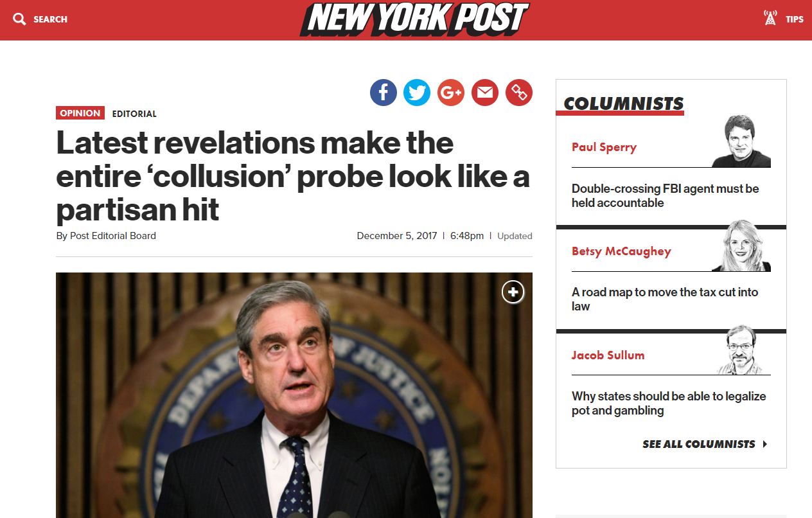Open the Editorial category label
Viewport: 812px width, 518px height.
(x=134, y=114)
